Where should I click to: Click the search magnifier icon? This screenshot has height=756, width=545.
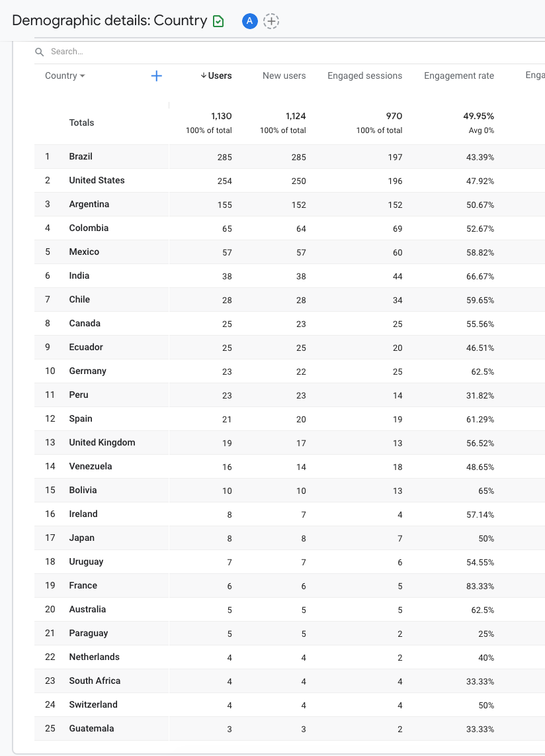[x=40, y=52]
